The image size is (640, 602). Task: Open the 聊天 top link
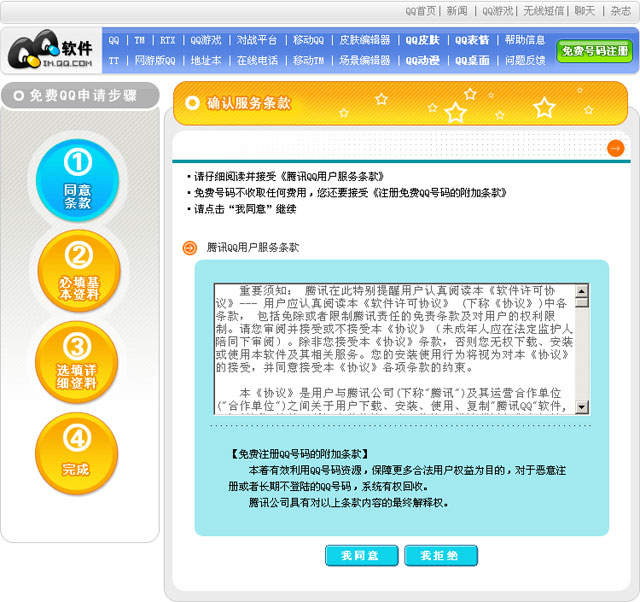(x=584, y=11)
